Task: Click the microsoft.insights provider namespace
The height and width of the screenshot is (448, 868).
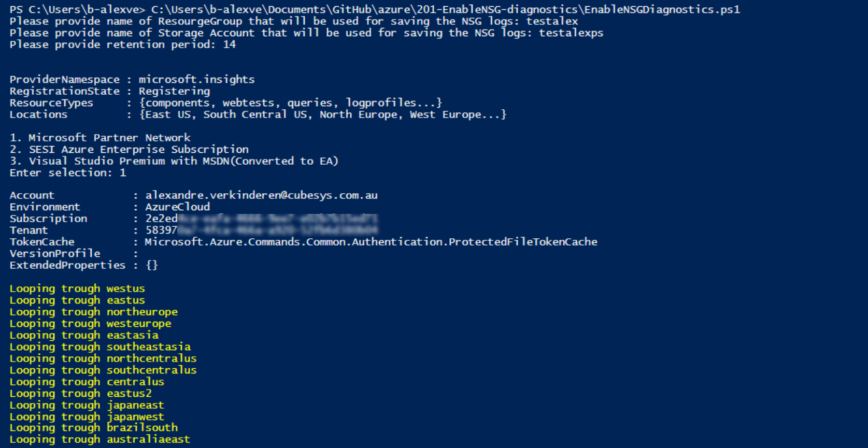Action: click(x=196, y=79)
